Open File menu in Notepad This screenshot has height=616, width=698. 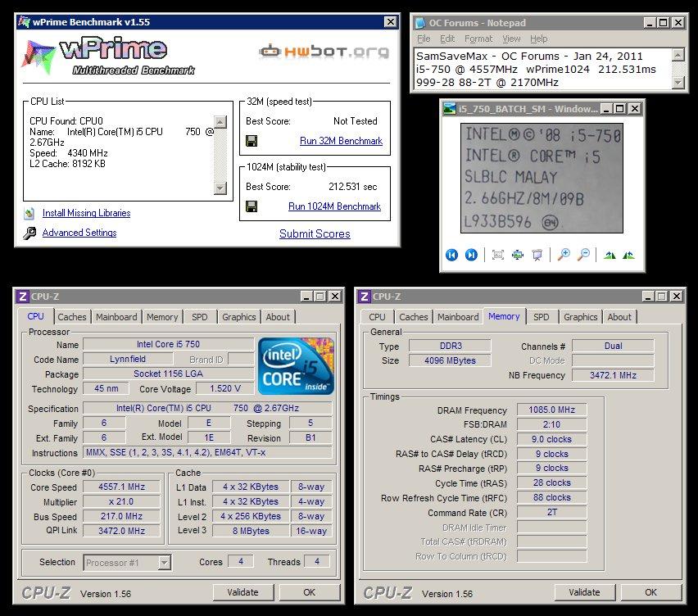[424, 38]
